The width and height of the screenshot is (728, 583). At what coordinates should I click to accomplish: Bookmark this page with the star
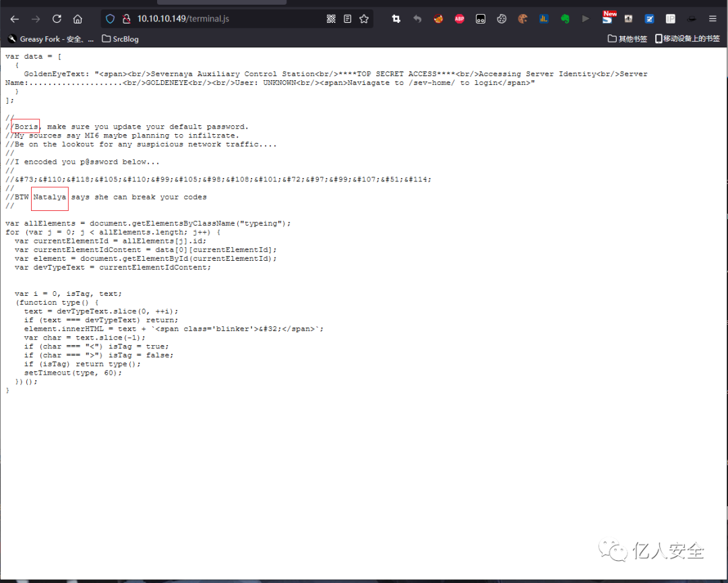(364, 19)
